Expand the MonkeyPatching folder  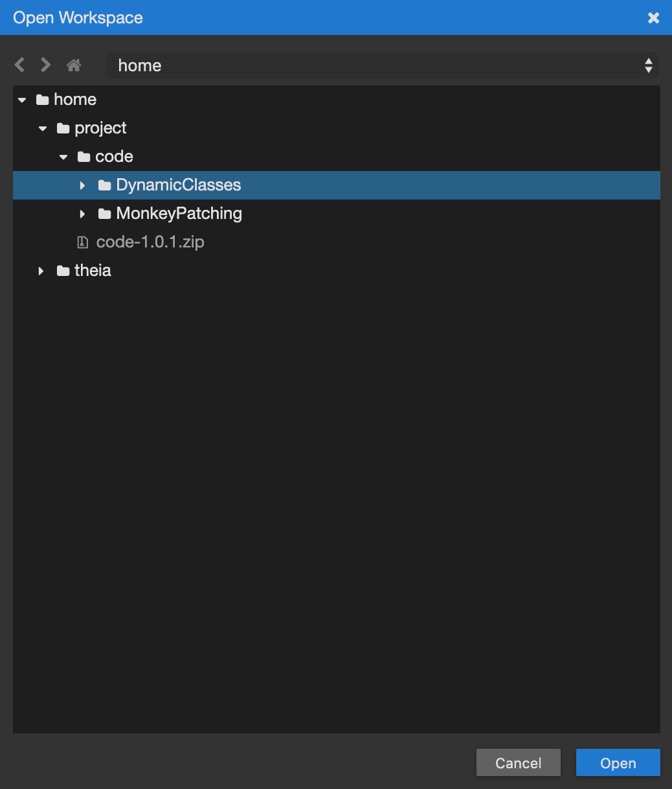pyautogui.click(x=82, y=214)
